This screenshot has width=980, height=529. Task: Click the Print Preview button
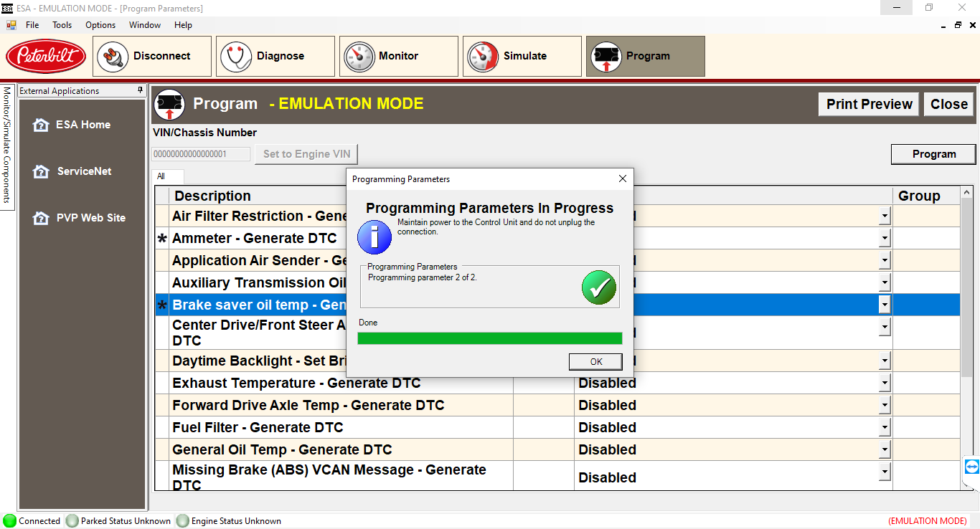pyautogui.click(x=869, y=104)
